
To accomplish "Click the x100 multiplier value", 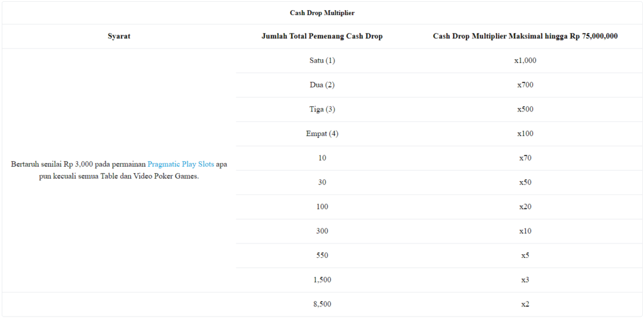I will click(525, 133).
